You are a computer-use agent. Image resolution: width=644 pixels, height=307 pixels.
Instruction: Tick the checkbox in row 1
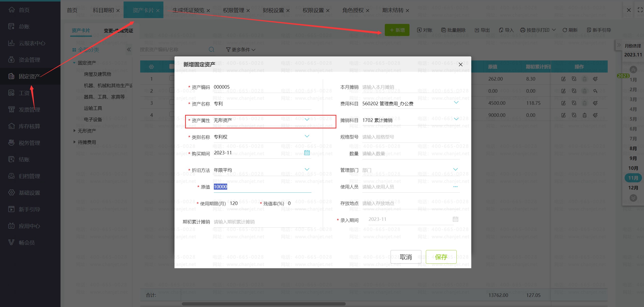pyautogui.click(x=172, y=78)
